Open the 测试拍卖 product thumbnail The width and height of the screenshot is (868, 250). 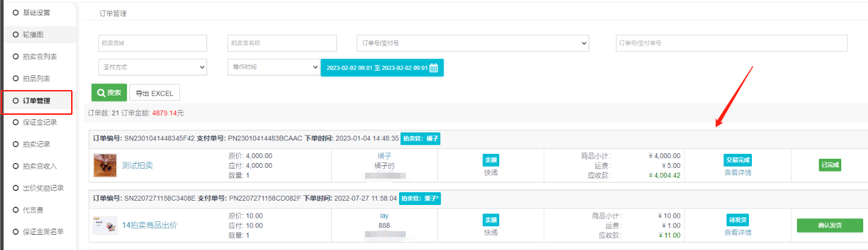pos(105,165)
